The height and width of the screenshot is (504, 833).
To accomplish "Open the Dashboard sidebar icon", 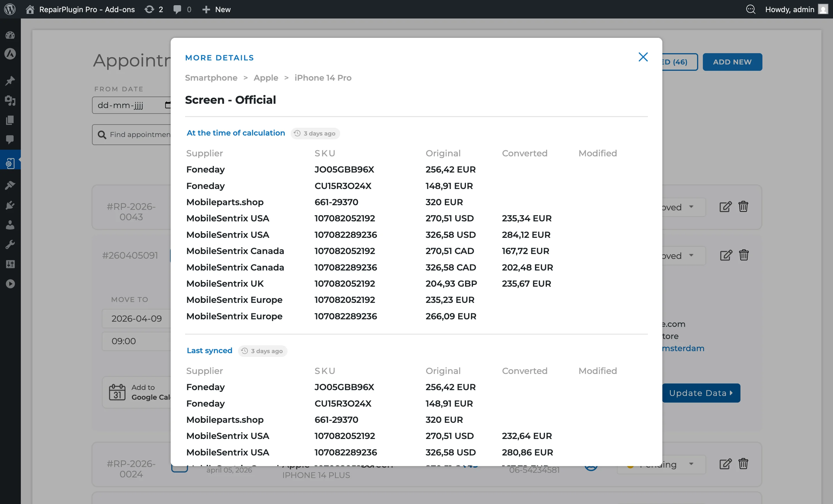I will (x=10, y=35).
